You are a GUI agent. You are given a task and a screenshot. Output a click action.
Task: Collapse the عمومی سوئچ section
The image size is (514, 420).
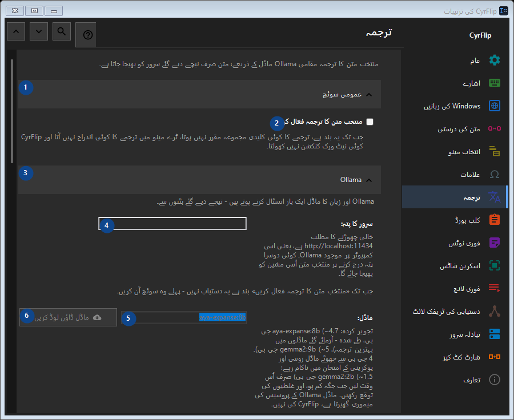click(x=200, y=94)
